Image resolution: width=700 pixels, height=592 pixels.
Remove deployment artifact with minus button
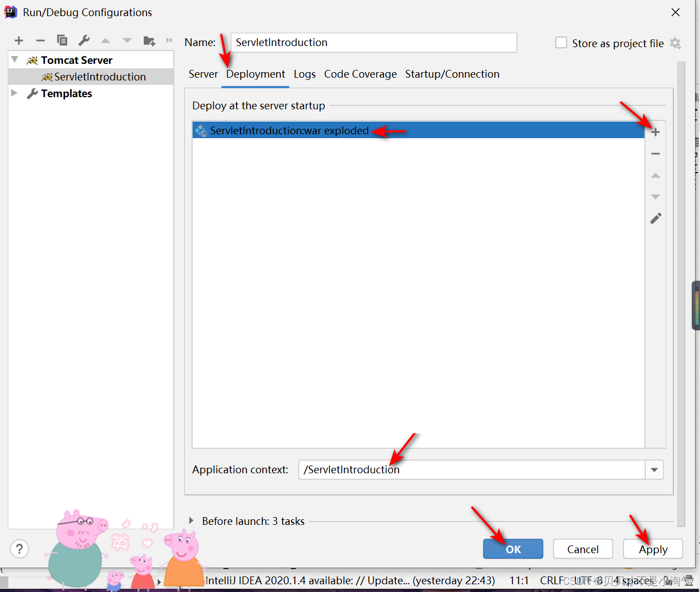click(656, 154)
